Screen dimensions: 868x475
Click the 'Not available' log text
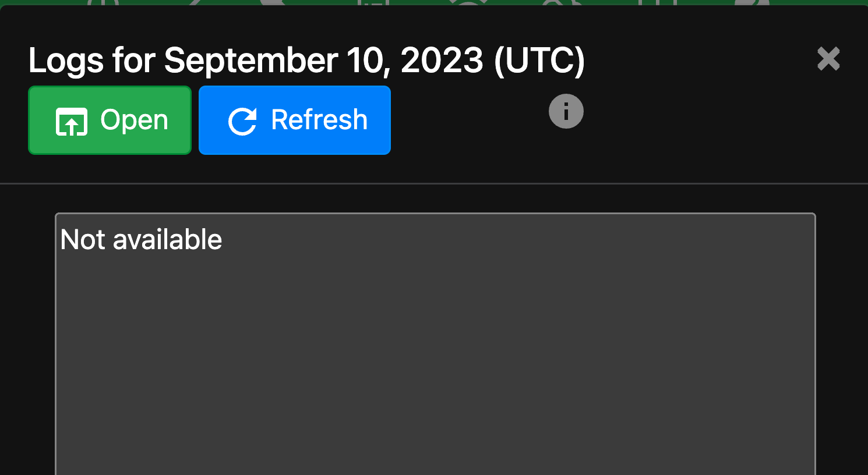coord(141,239)
